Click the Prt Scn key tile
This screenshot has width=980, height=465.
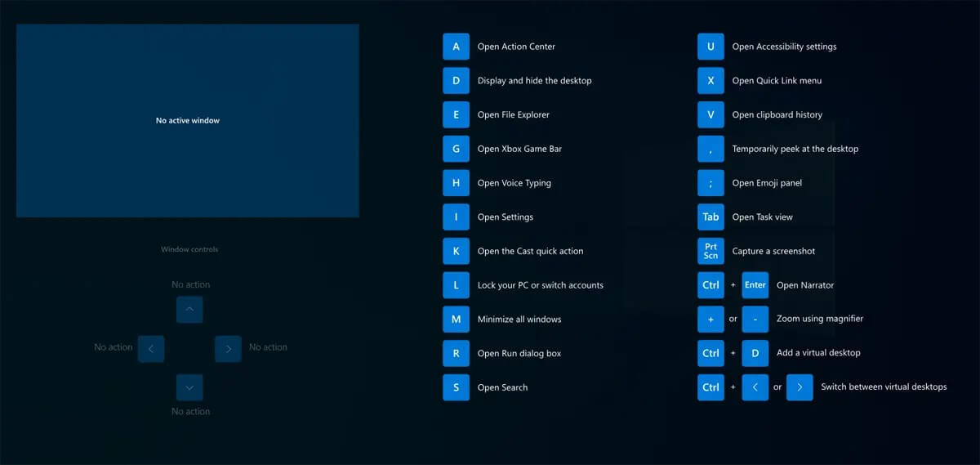(x=710, y=251)
